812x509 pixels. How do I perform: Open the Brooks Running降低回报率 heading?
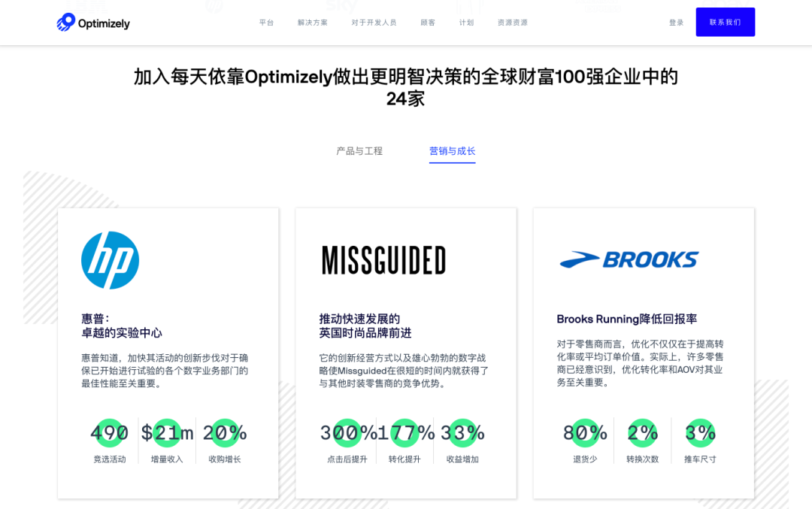coord(626,319)
